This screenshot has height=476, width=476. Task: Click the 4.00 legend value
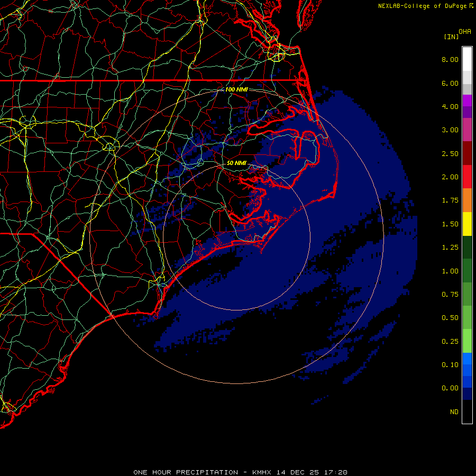(x=450, y=106)
